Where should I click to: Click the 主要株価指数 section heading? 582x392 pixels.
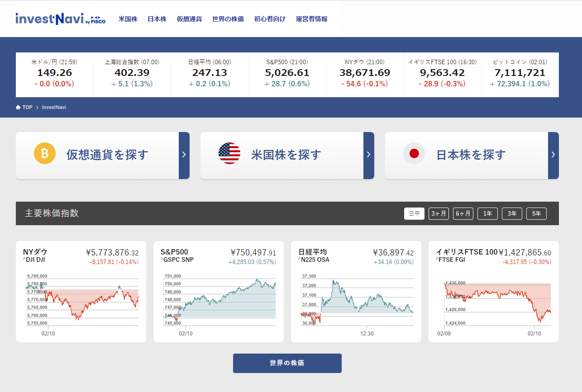52,213
